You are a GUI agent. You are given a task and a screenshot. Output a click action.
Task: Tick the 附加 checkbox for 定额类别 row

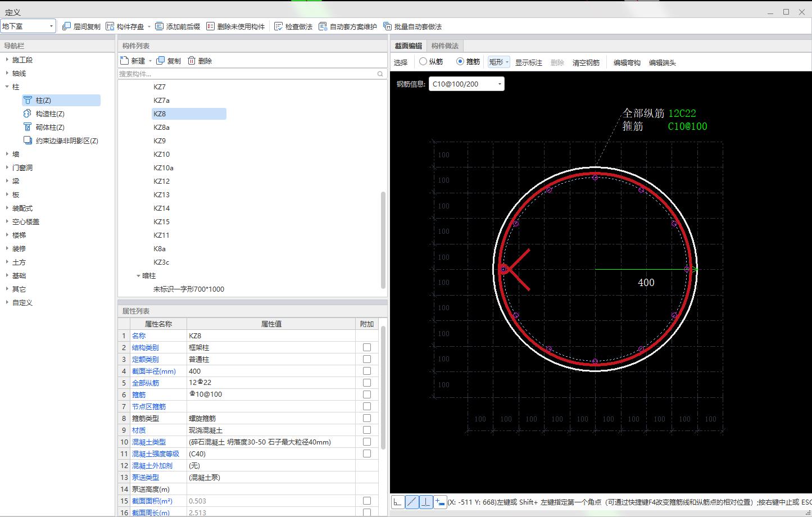[x=367, y=359]
